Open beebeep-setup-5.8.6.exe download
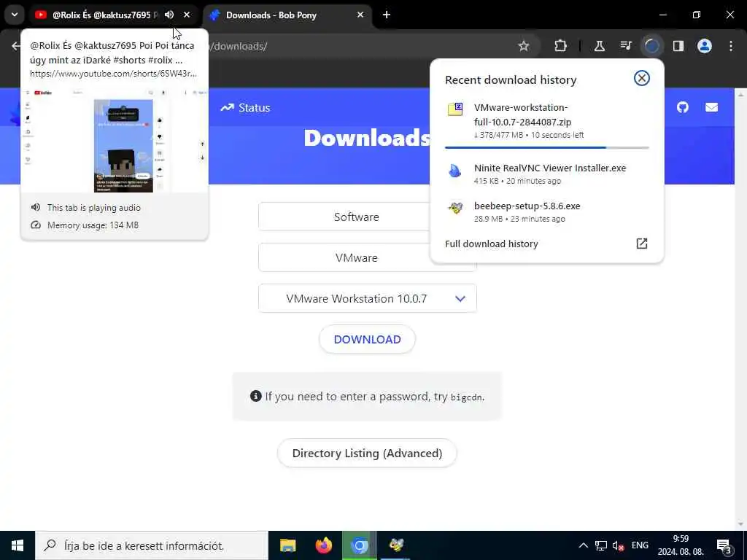The image size is (747, 560). click(x=546, y=211)
